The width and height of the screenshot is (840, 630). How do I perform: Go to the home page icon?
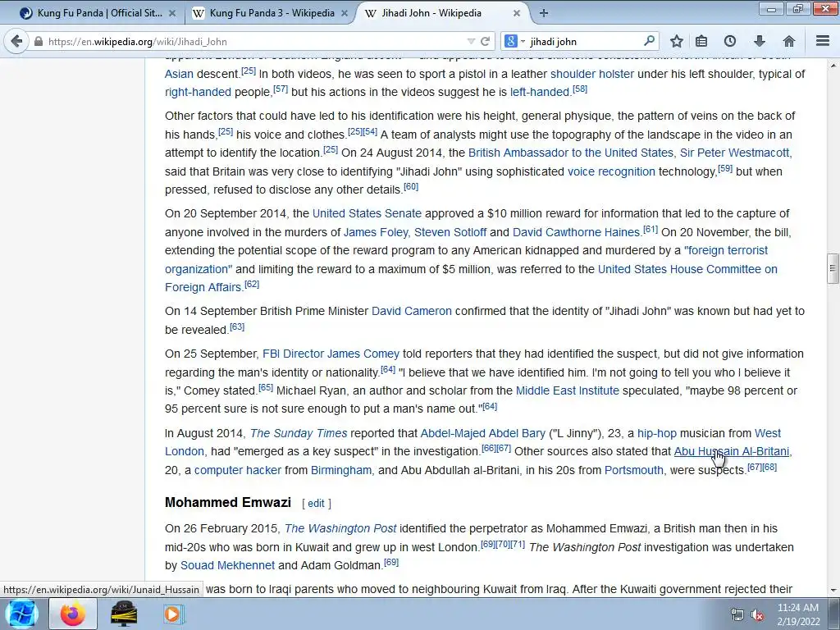point(788,41)
